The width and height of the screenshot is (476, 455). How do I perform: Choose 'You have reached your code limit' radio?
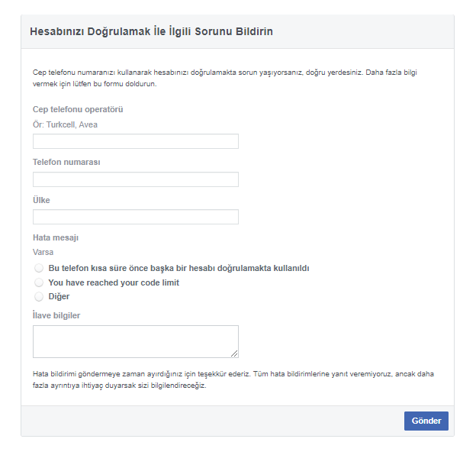pos(39,282)
